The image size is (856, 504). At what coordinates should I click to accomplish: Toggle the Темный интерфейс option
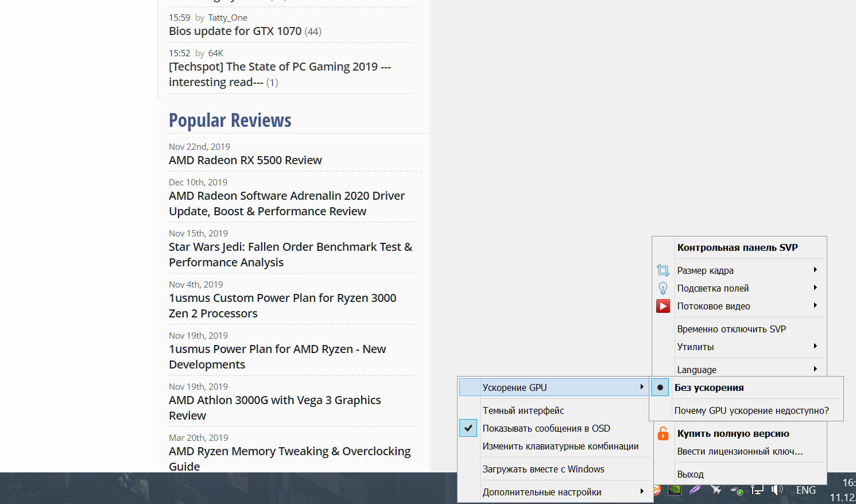[x=523, y=410]
